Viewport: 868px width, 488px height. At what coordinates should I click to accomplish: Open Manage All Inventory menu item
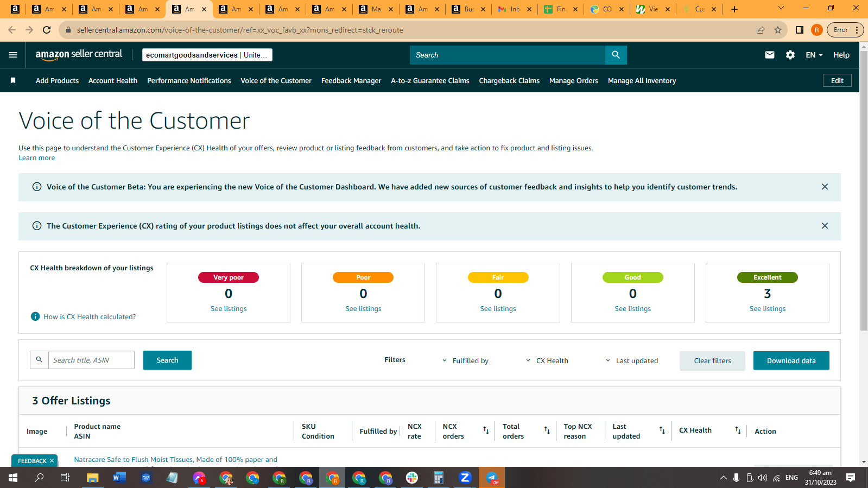(x=642, y=80)
